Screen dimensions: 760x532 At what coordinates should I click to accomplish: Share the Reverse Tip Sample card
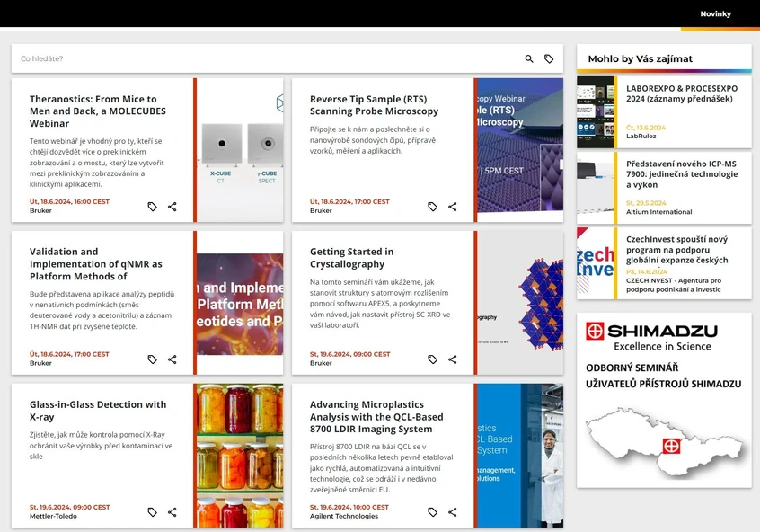452,207
